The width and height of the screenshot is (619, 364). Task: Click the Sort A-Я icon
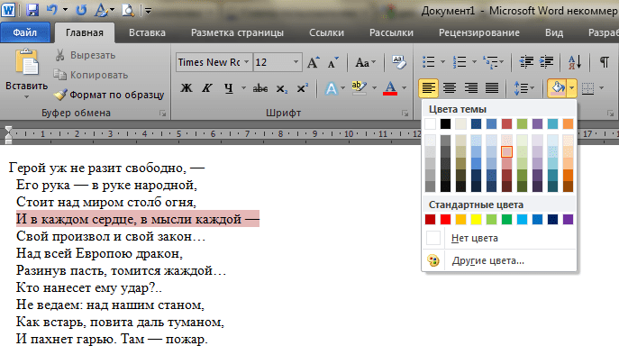pyautogui.click(x=574, y=62)
